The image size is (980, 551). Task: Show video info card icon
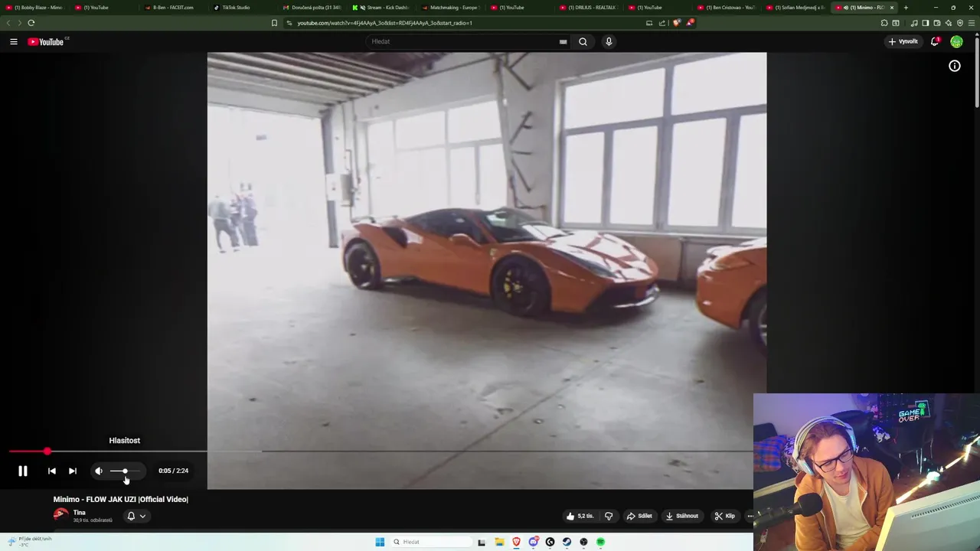(x=955, y=67)
